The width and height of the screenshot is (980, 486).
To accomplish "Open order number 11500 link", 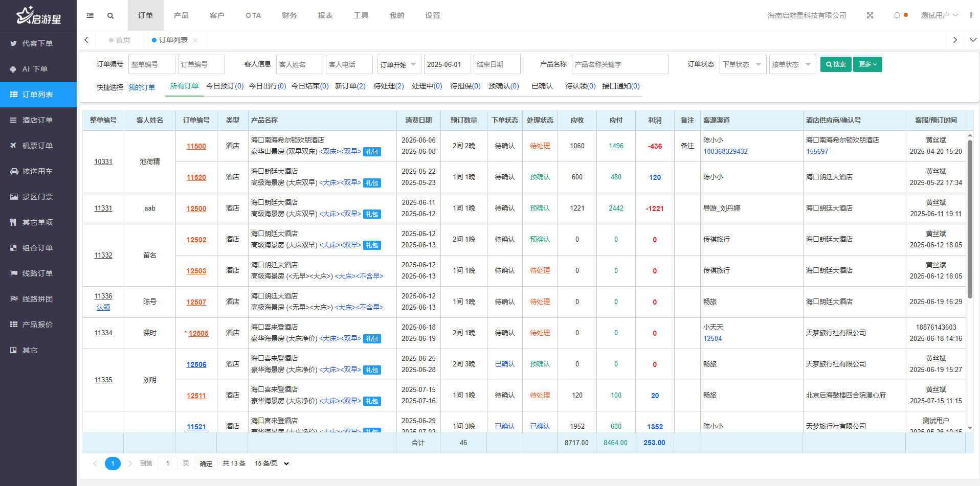I will (x=196, y=146).
